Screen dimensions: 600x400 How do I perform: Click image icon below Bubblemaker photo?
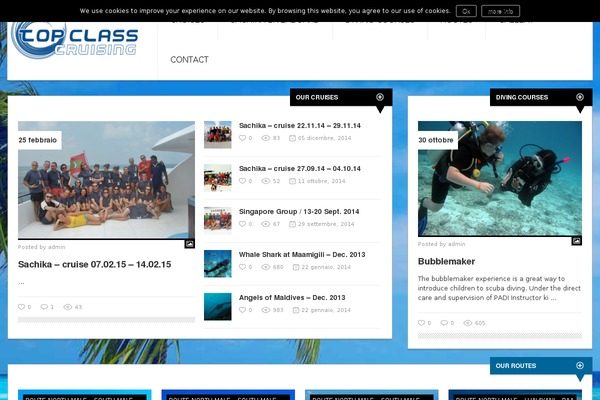[x=577, y=241]
